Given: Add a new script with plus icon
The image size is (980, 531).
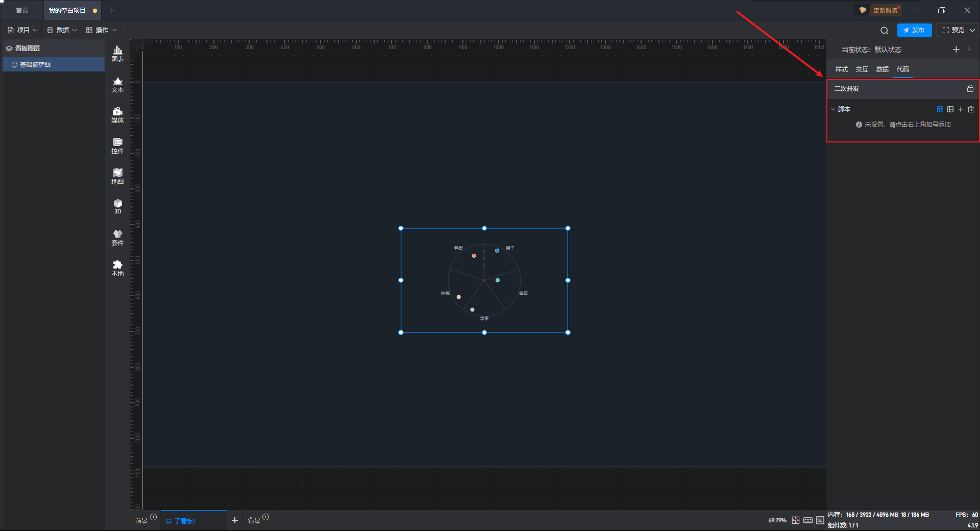Looking at the screenshot, I should point(961,109).
